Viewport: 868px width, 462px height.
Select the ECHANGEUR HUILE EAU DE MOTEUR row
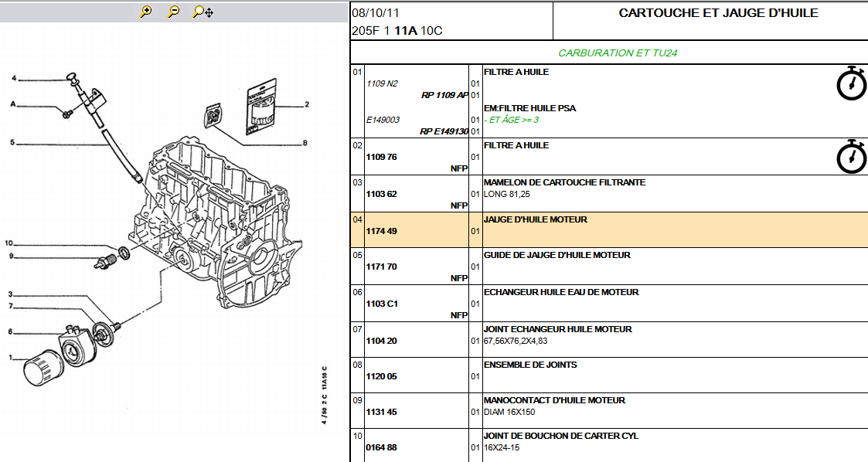(x=560, y=292)
